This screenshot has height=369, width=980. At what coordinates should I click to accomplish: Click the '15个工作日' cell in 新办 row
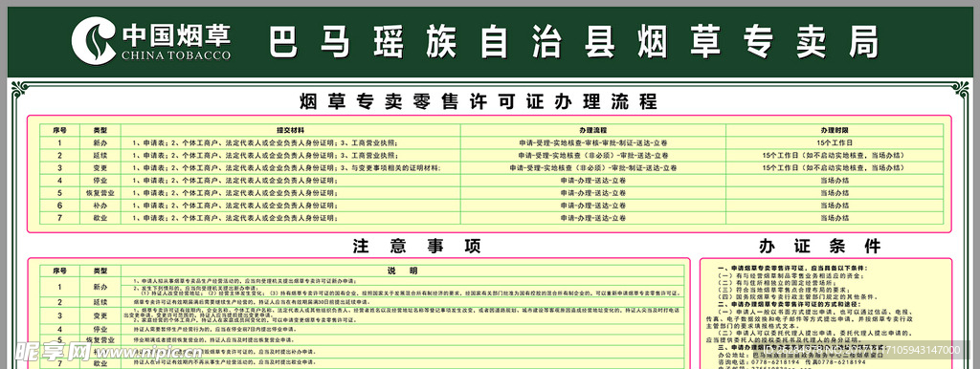coord(835,143)
